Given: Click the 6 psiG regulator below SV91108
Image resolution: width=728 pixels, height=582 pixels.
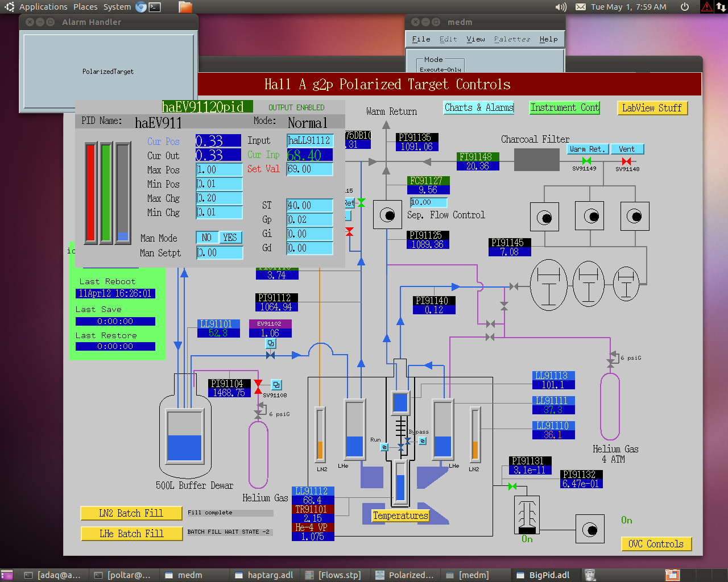Looking at the screenshot, I should point(260,410).
